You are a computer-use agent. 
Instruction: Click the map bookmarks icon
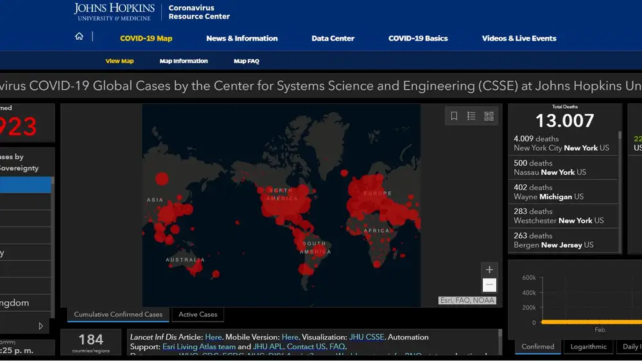tap(454, 116)
